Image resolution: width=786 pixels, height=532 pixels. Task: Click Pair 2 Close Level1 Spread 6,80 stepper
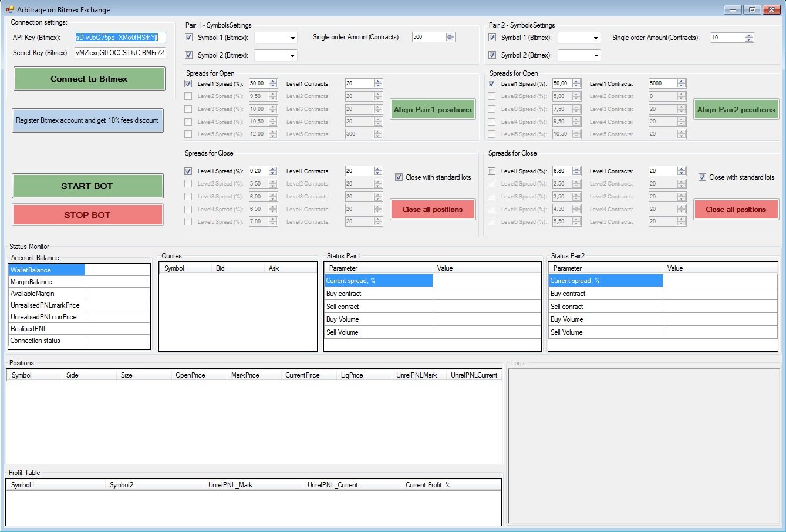(576, 171)
